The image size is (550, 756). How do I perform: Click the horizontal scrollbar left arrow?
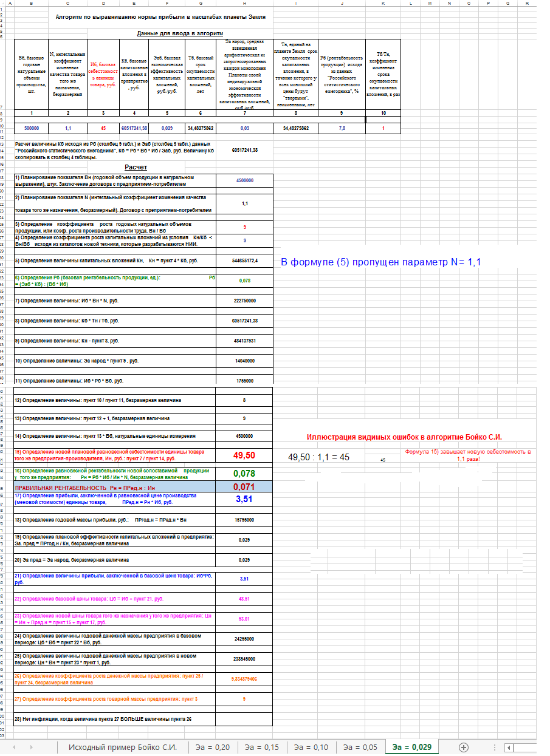click(509, 747)
